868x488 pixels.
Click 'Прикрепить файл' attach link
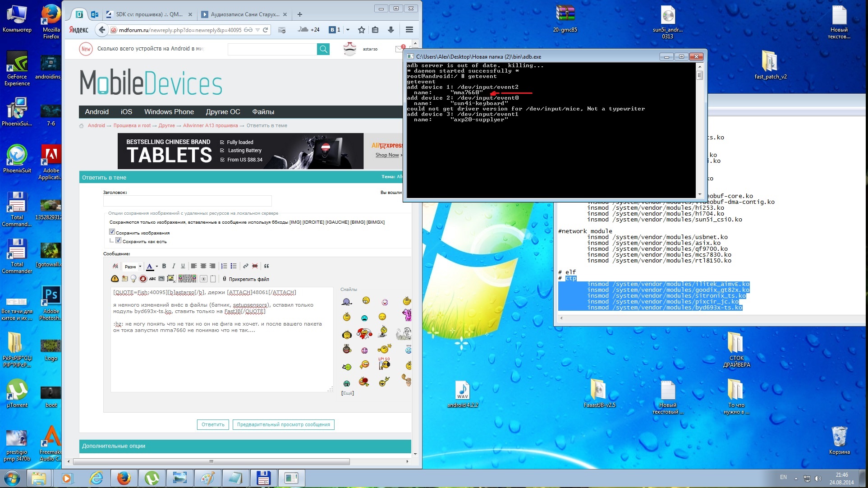[248, 279]
